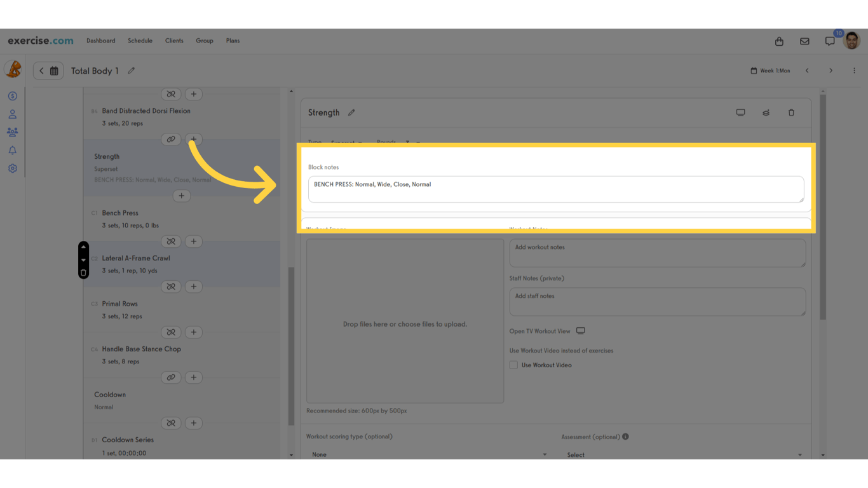Edit the workout name with the pencil icon
The height and width of the screenshot is (488, 868).
pos(131,71)
